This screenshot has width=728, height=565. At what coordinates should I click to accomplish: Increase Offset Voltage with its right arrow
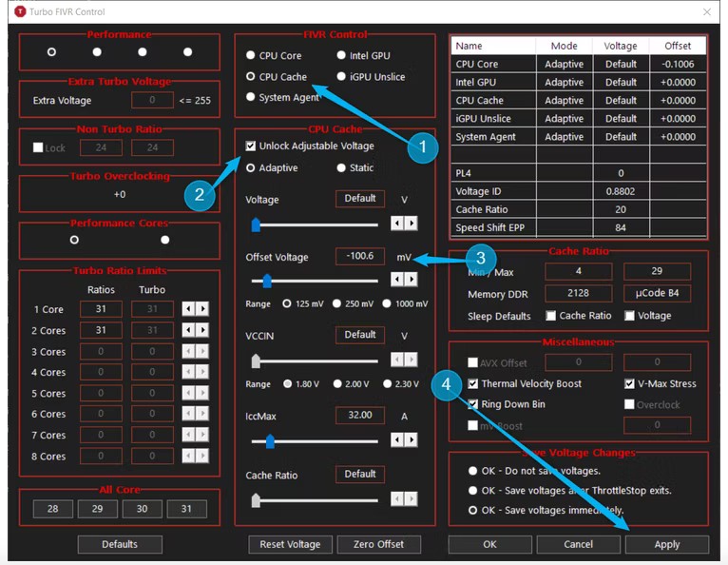click(x=412, y=280)
